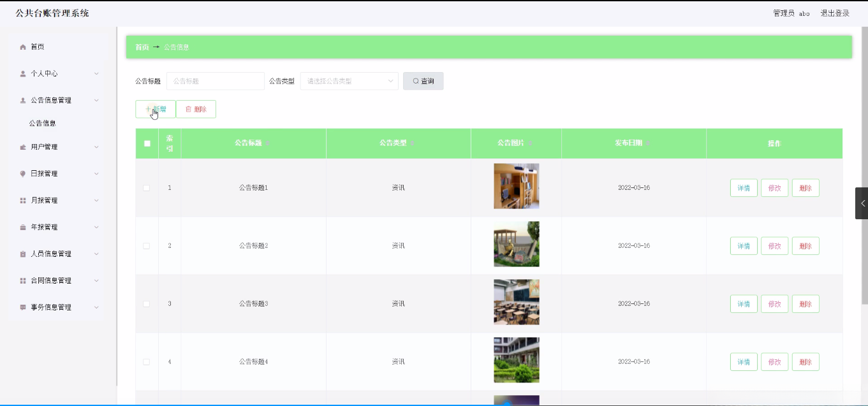868x406 pixels.
Task: Check the checkbox for row 公告标题4
Action: click(x=147, y=362)
